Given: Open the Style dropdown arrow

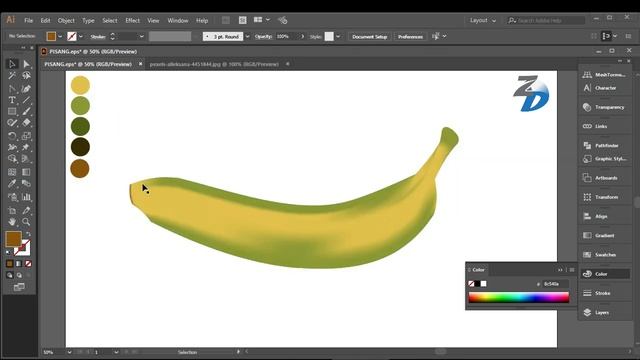Looking at the screenshot, I should pyautogui.click(x=338, y=37).
